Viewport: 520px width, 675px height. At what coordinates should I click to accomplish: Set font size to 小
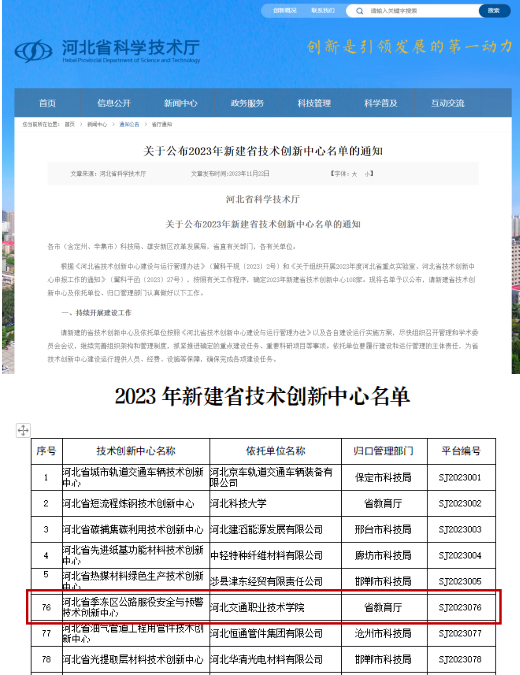pos(367,174)
